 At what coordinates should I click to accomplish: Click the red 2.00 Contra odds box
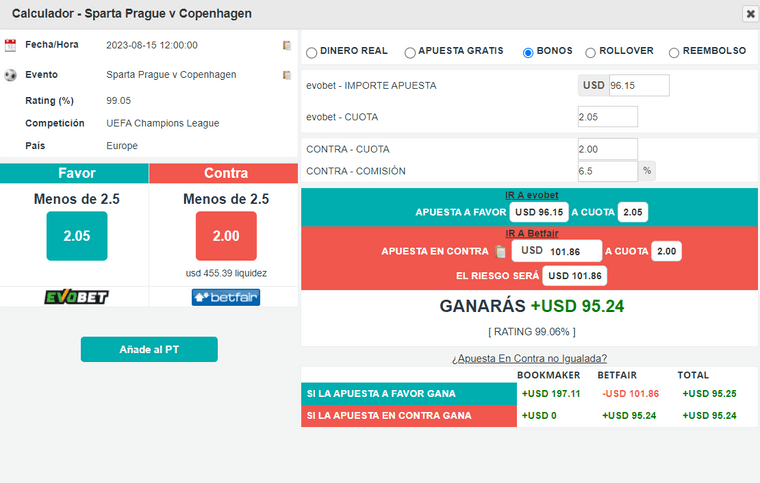click(x=226, y=236)
